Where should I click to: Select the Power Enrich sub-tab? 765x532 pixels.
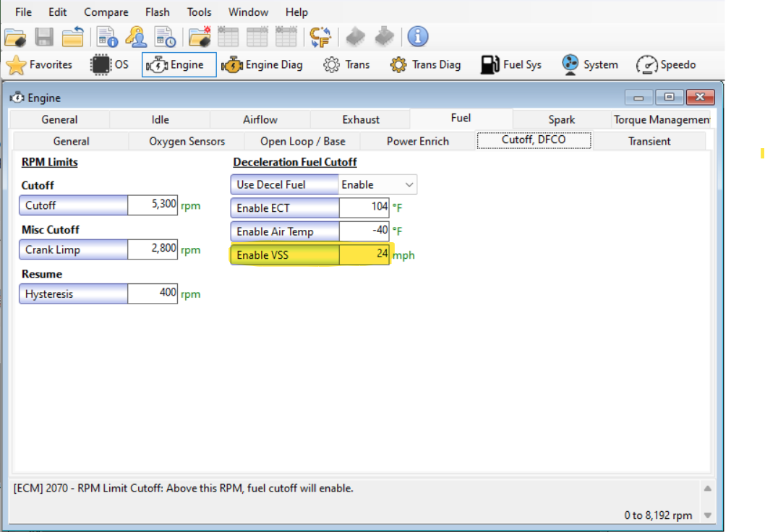417,142
